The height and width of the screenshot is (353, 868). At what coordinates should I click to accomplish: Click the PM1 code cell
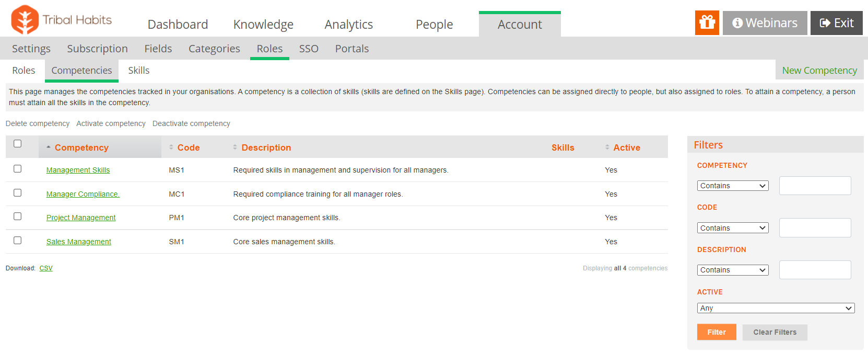click(x=177, y=218)
